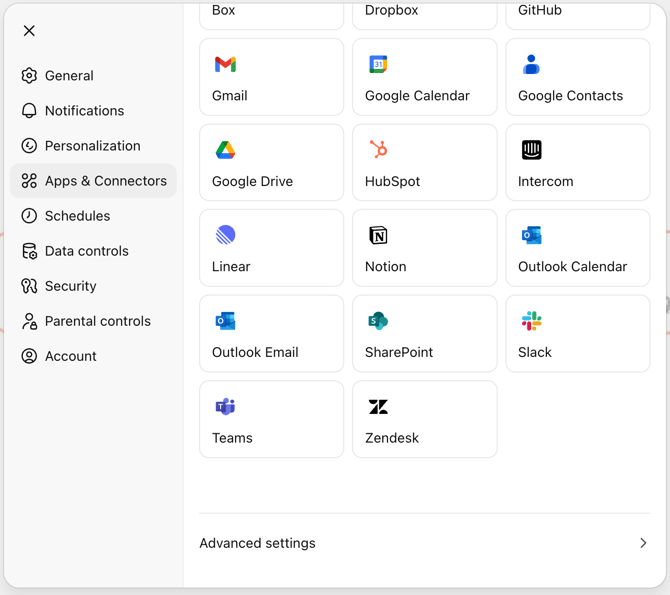670x595 pixels.
Task: Select Parental controls menu item
Action: tap(97, 321)
